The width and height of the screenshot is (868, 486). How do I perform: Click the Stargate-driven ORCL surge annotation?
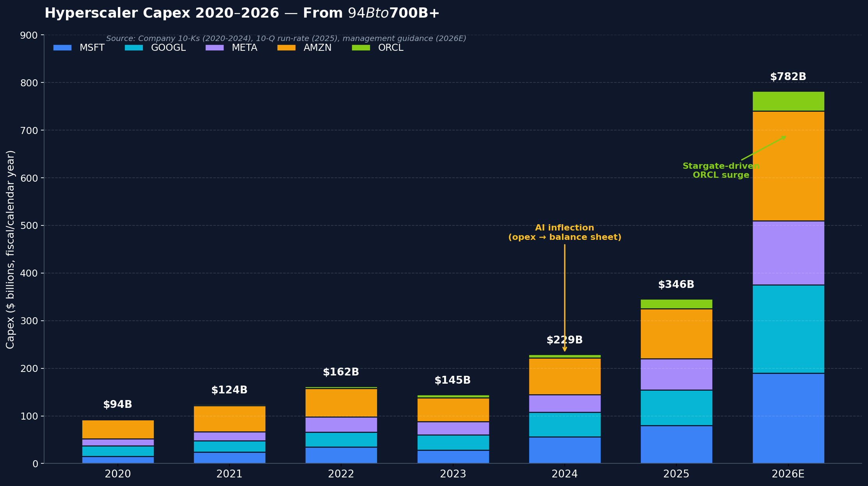point(721,171)
